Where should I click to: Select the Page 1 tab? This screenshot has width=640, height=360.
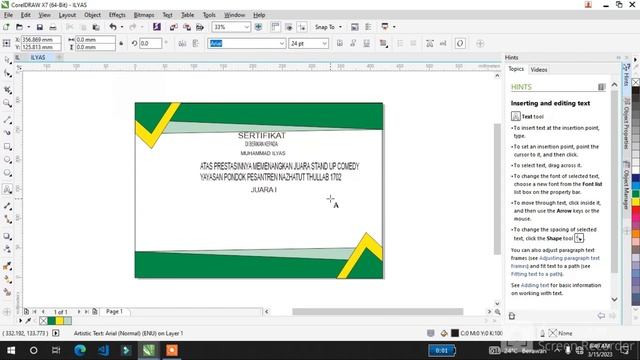[114, 311]
